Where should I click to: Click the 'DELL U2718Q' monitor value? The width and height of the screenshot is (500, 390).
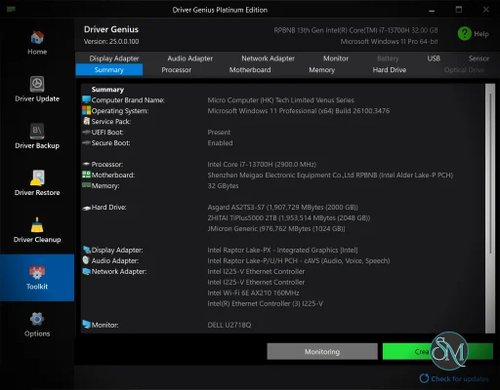point(229,325)
